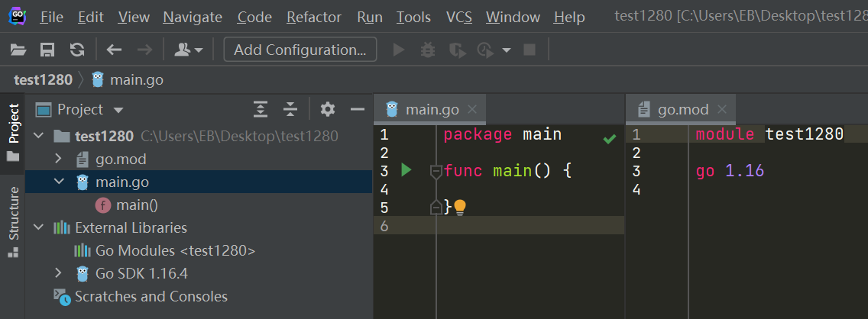Open the VCS menu
The height and width of the screenshot is (319, 868).
(459, 18)
